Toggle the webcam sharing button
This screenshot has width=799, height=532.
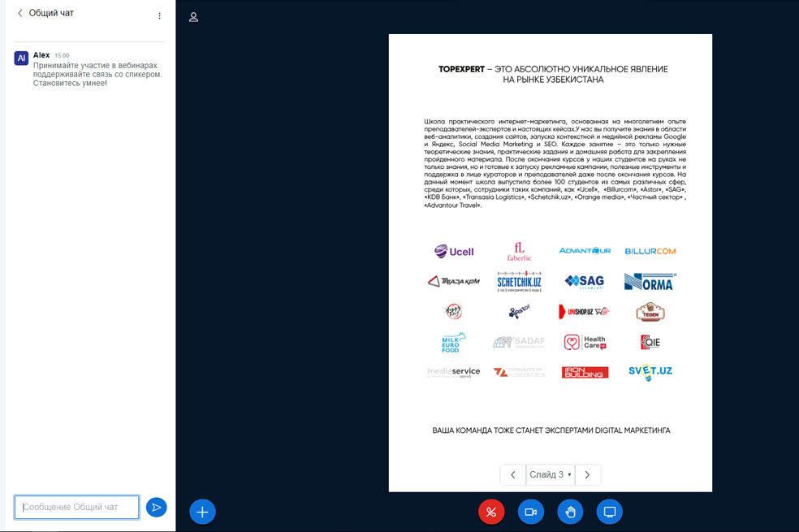click(x=531, y=512)
